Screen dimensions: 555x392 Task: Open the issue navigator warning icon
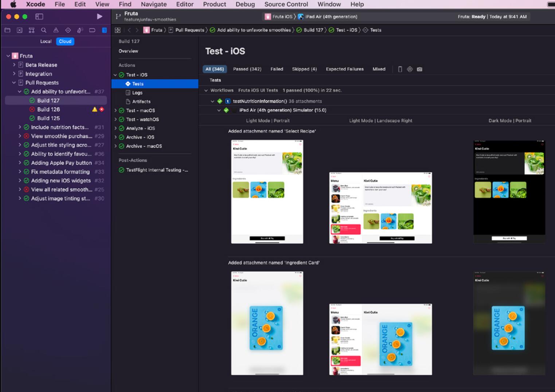click(56, 30)
